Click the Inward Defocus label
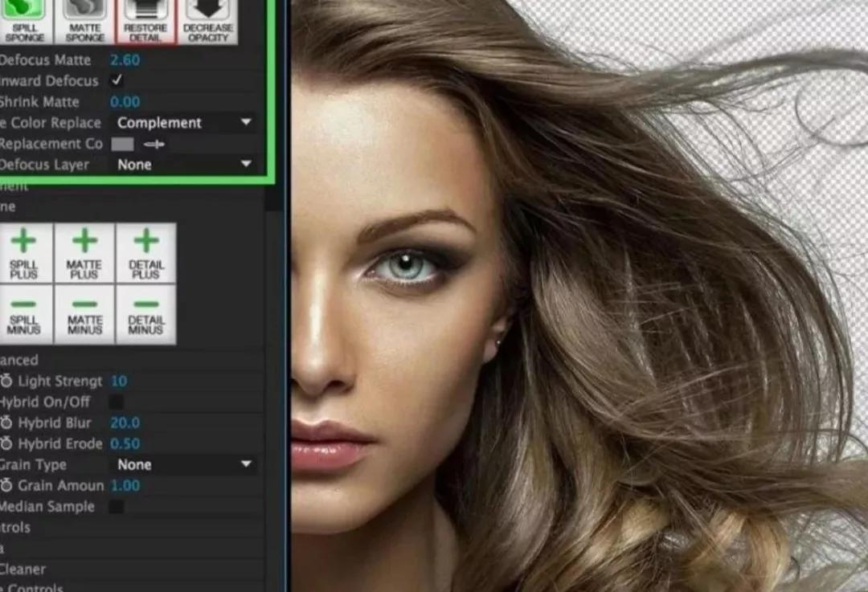 pyautogui.click(x=49, y=81)
